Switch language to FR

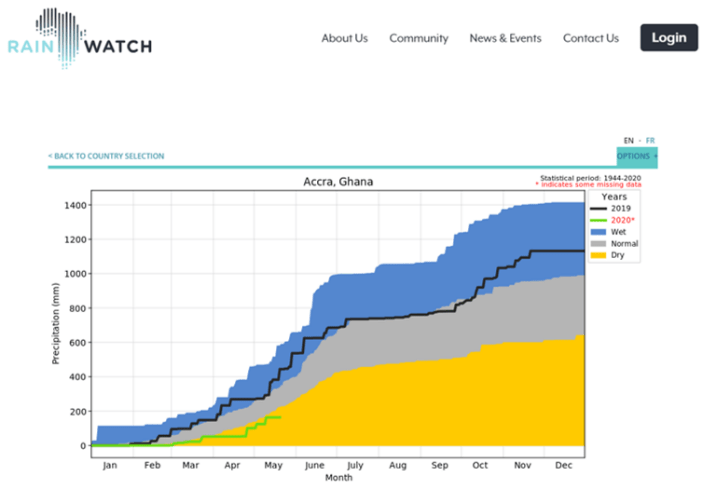[650, 141]
